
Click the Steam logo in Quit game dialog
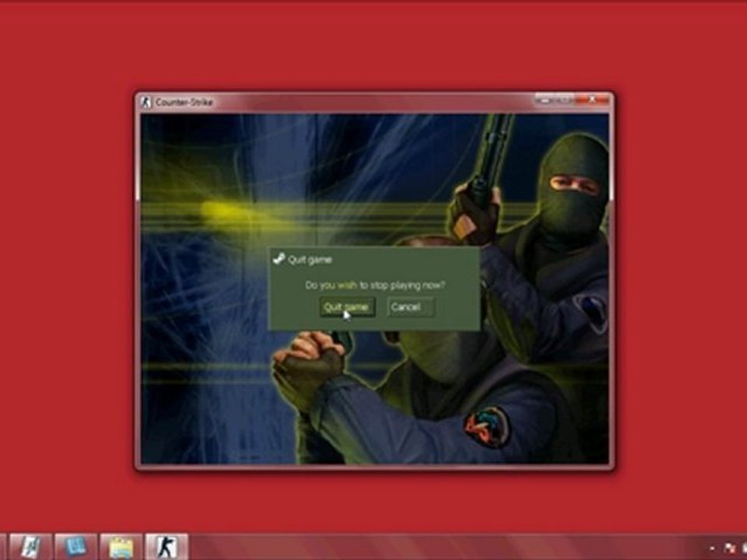click(x=279, y=259)
